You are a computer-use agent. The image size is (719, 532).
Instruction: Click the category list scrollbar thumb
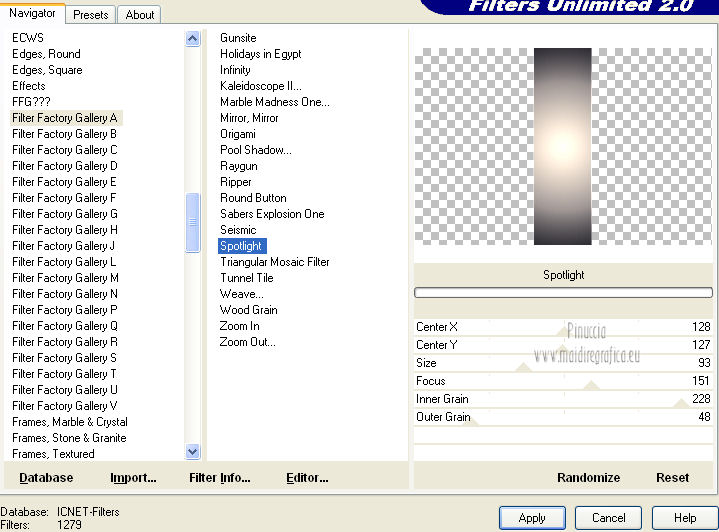tap(193, 223)
